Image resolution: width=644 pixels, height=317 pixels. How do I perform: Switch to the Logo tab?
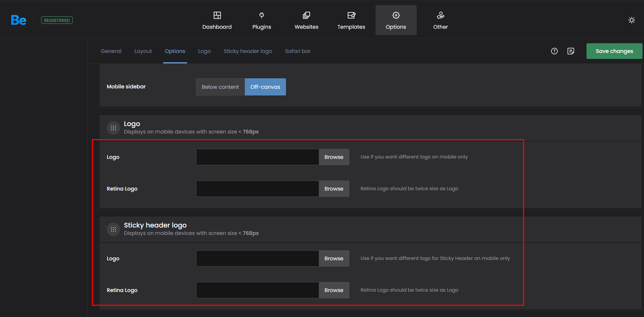[204, 51]
